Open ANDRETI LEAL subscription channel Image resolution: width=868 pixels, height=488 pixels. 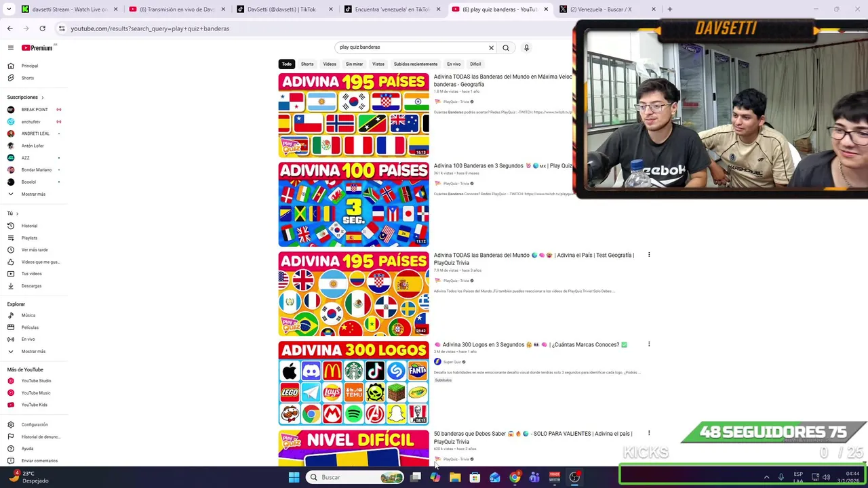click(35, 134)
